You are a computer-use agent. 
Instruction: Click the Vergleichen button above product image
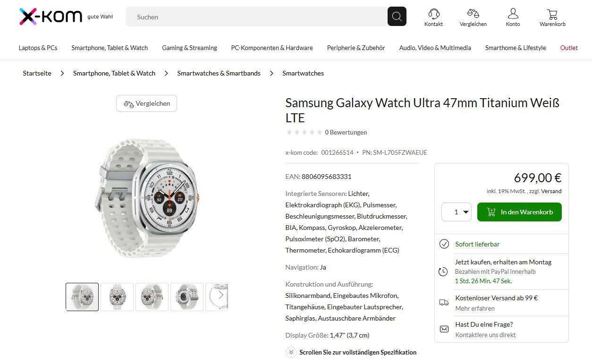[x=146, y=103]
